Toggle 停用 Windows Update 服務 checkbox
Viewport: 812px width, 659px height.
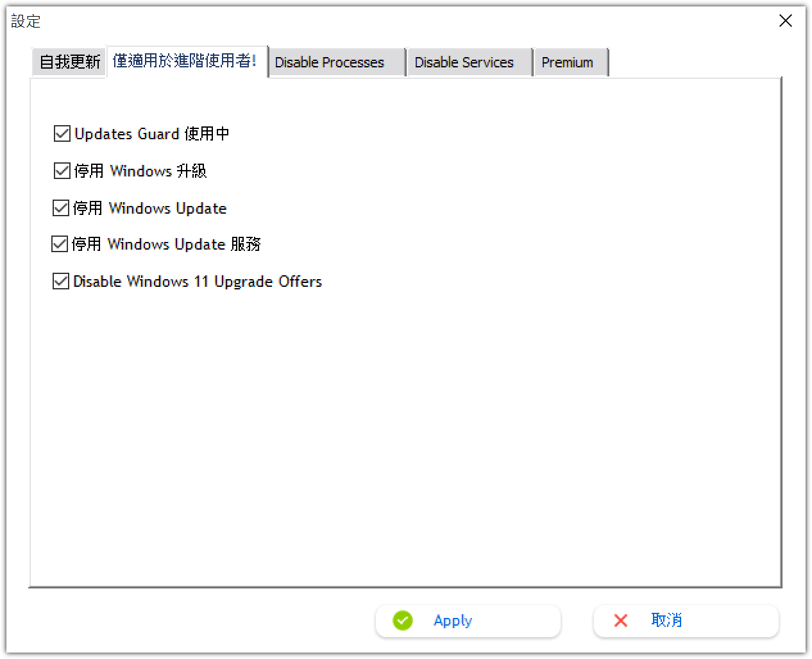tap(60, 244)
